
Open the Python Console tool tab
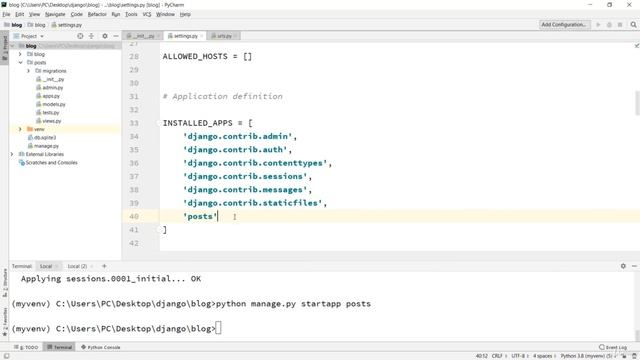[100, 347]
